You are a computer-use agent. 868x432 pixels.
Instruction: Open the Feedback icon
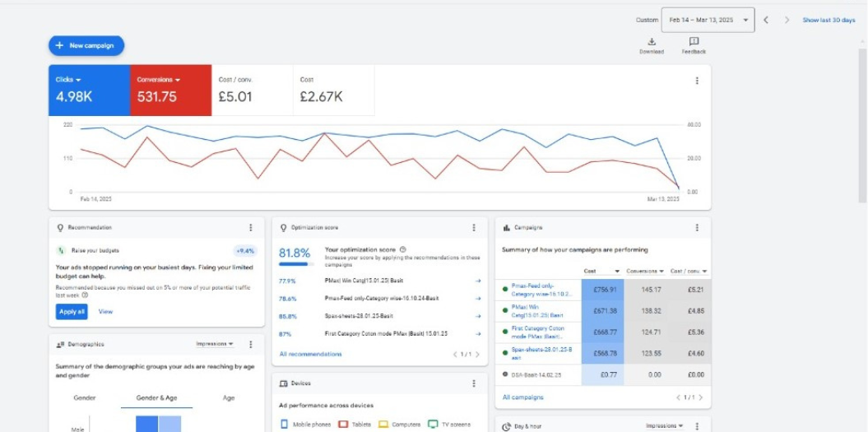694,42
